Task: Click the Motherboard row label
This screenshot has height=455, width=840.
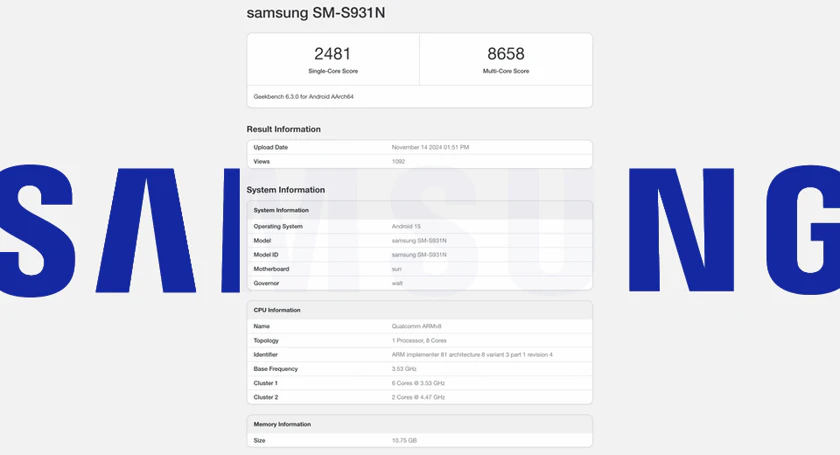Action: coord(271,269)
